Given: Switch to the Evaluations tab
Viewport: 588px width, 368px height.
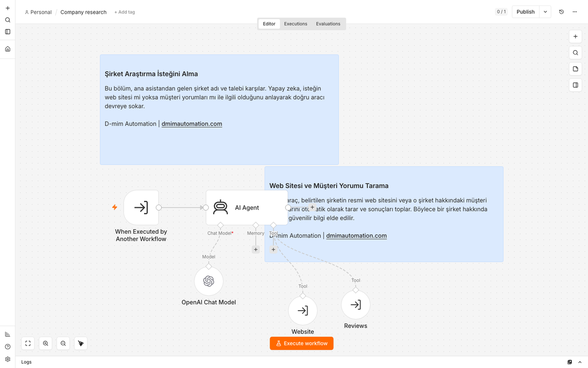Looking at the screenshot, I should coord(328,24).
